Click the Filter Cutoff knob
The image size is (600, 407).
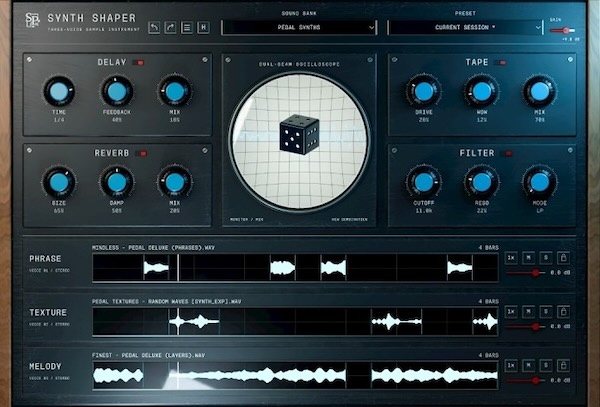pyautogui.click(x=424, y=182)
